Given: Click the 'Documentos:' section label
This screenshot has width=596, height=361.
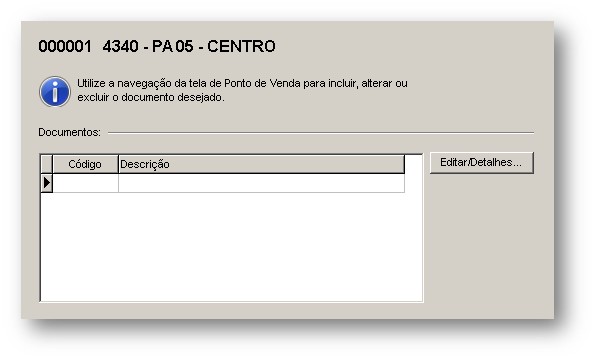Looking at the screenshot, I should [x=70, y=132].
